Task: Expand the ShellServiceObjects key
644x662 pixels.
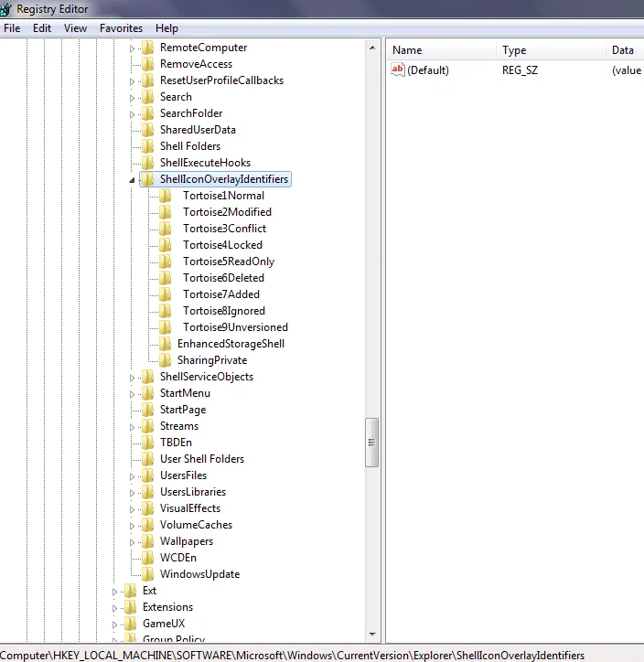Action: click(x=132, y=378)
